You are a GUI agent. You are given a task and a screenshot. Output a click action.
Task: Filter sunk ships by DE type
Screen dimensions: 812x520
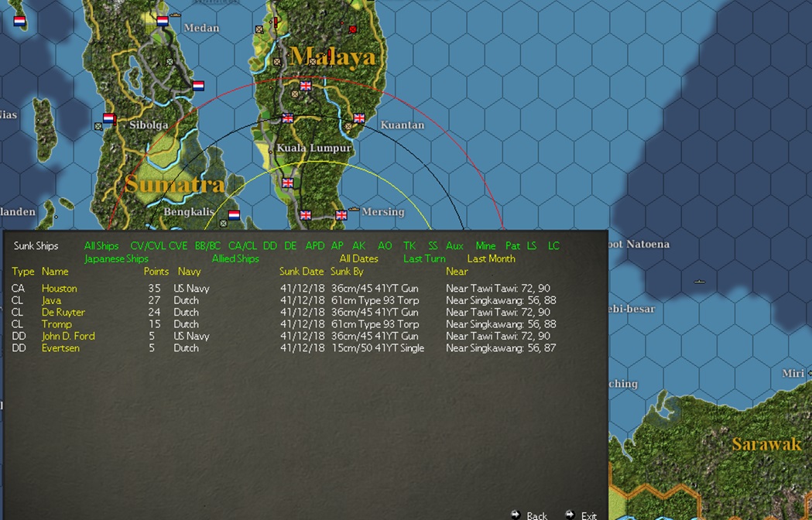point(290,245)
